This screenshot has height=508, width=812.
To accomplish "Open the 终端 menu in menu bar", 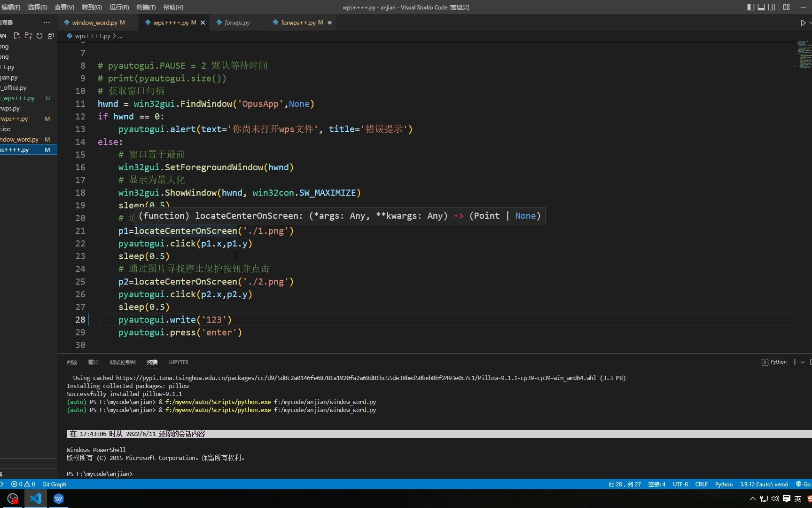I will click(x=146, y=7).
